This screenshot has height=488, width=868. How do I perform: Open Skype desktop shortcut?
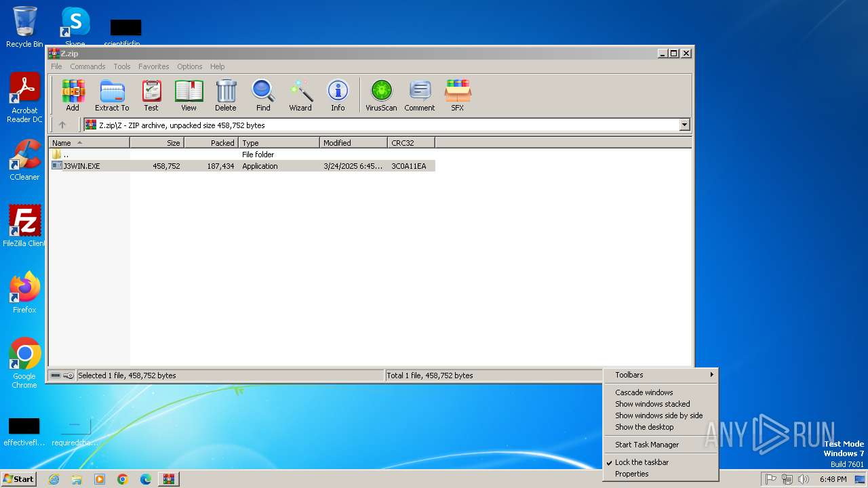coord(75,27)
